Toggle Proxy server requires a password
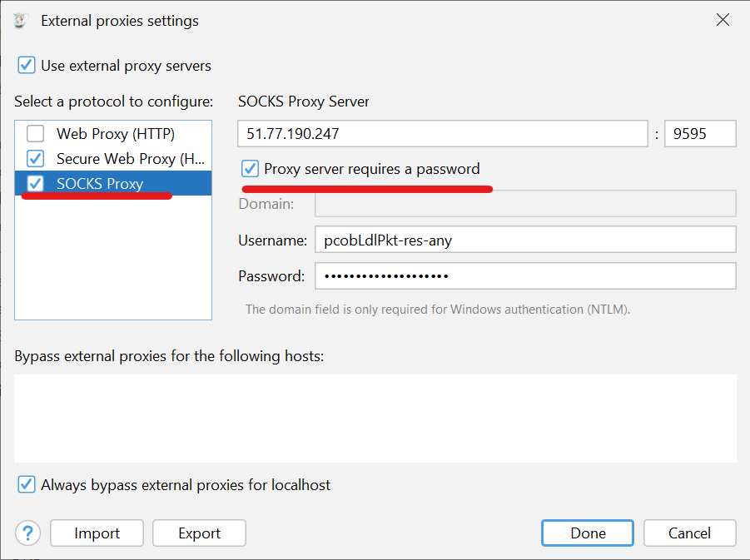The width and height of the screenshot is (750, 560). tap(250, 169)
